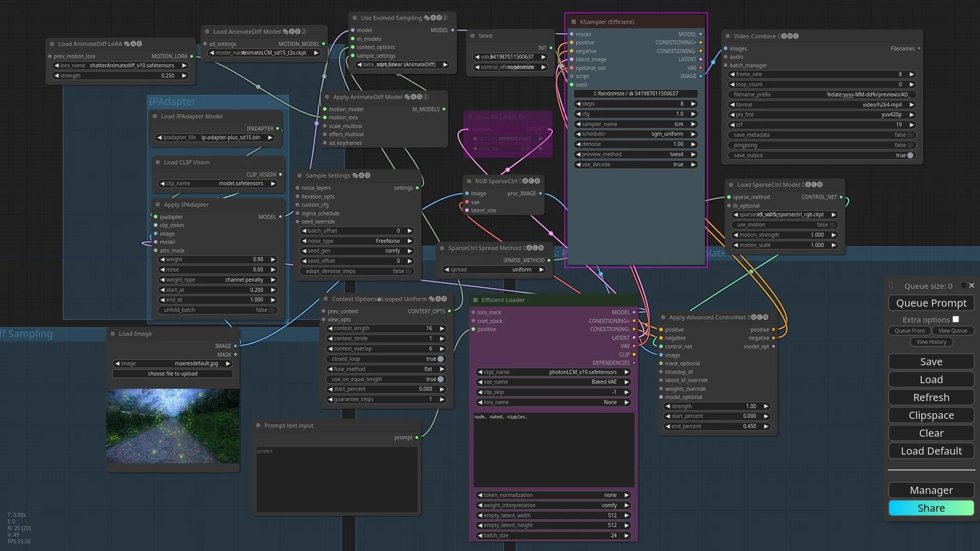The width and height of the screenshot is (980, 551).
Task: Click the Queue panel drag handle icon
Action: 891,286
